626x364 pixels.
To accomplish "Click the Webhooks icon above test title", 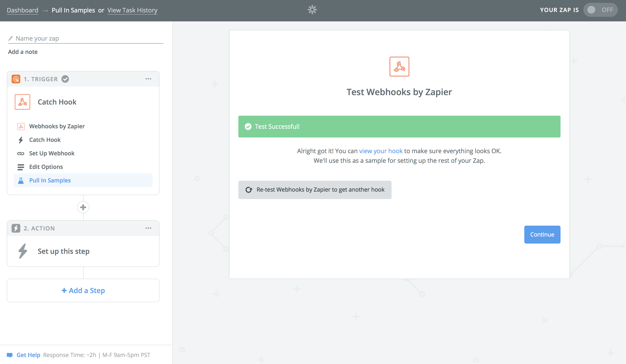I will click(399, 67).
